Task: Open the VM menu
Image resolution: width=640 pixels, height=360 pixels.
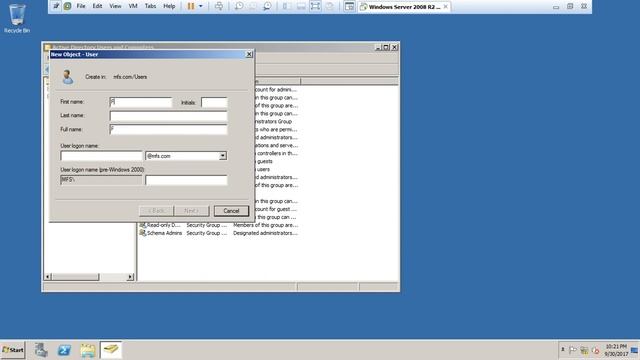Action: click(133, 6)
